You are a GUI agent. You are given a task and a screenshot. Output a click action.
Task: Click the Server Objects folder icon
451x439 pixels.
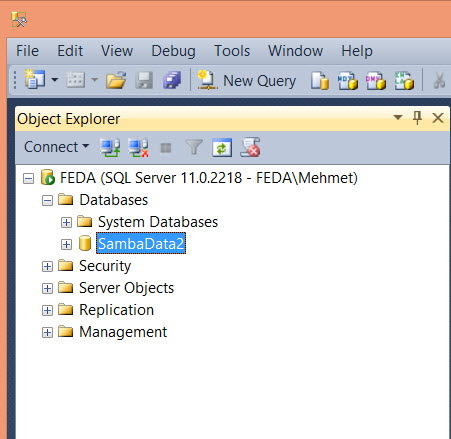click(x=65, y=287)
